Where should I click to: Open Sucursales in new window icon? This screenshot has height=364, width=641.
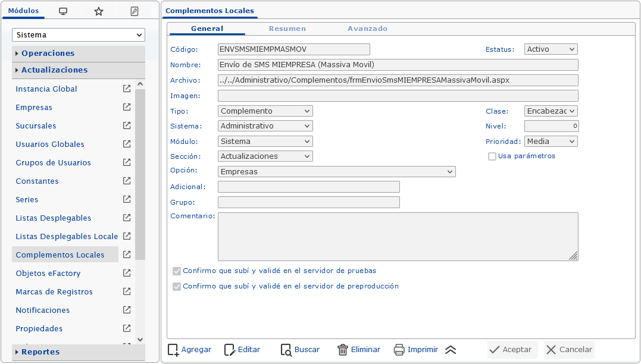click(x=127, y=125)
